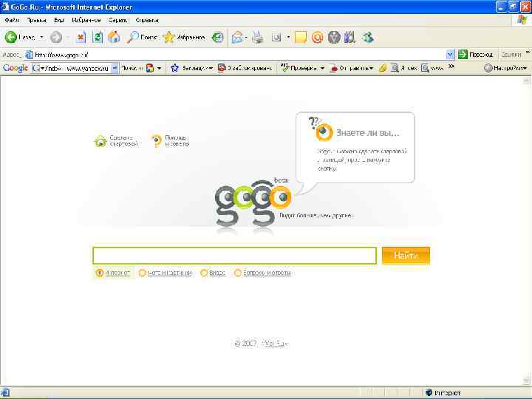Click the house icon 'Сделать стартовой'
The image size is (532, 399).
[100, 141]
